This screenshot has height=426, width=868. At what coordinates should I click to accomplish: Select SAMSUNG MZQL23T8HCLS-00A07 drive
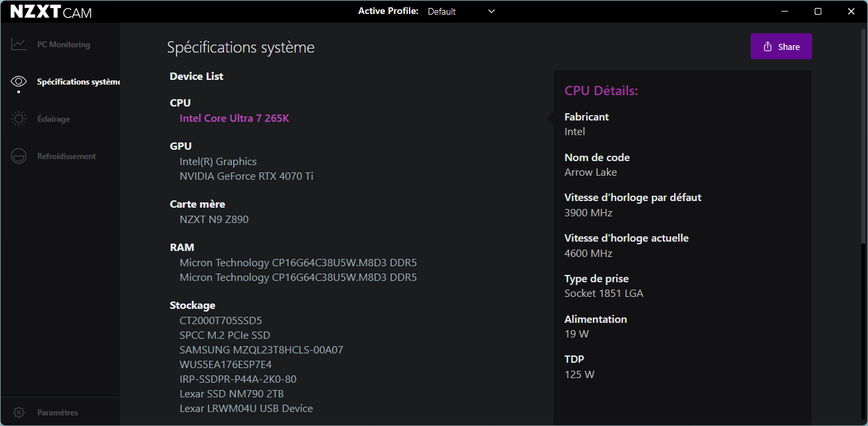click(x=261, y=350)
